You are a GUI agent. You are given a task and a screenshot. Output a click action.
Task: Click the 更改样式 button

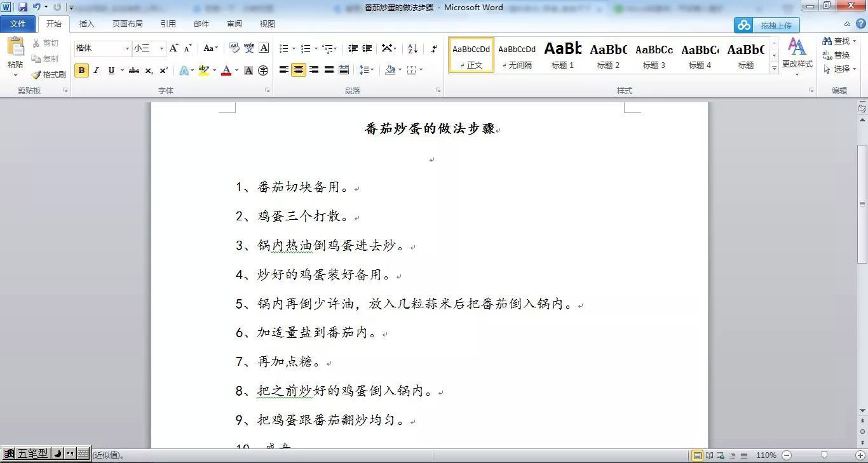(x=797, y=57)
